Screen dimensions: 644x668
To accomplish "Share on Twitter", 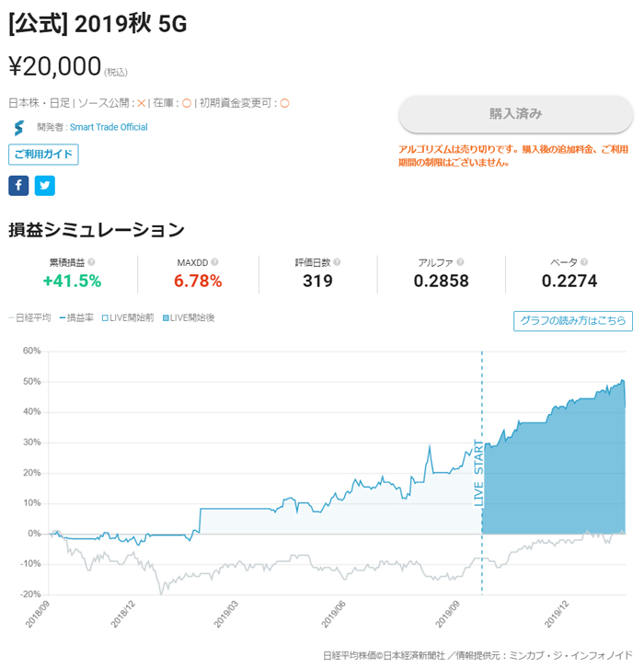I will click(x=45, y=186).
